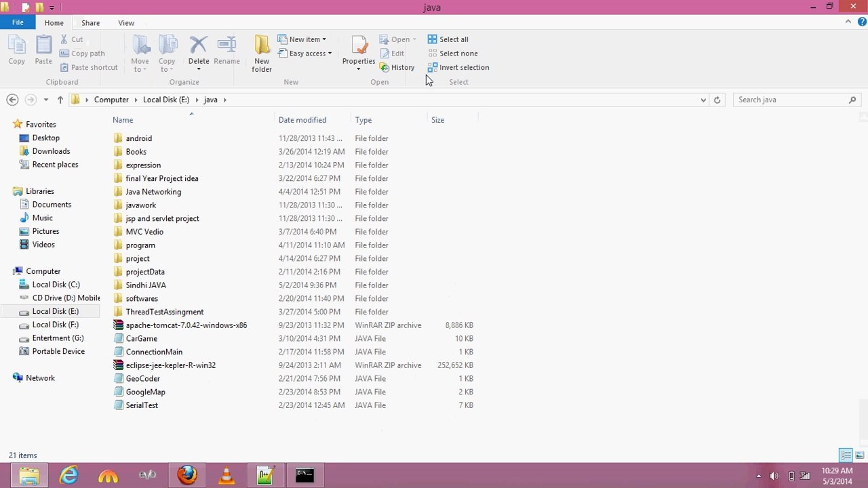Expand the address bar history dropdown

click(703, 100)
